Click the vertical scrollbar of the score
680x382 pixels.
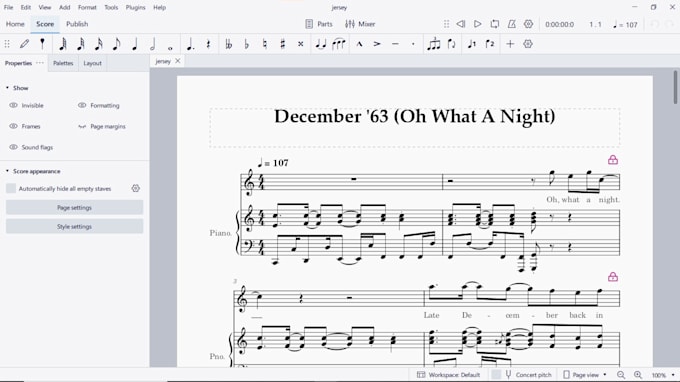coord(675,87)
